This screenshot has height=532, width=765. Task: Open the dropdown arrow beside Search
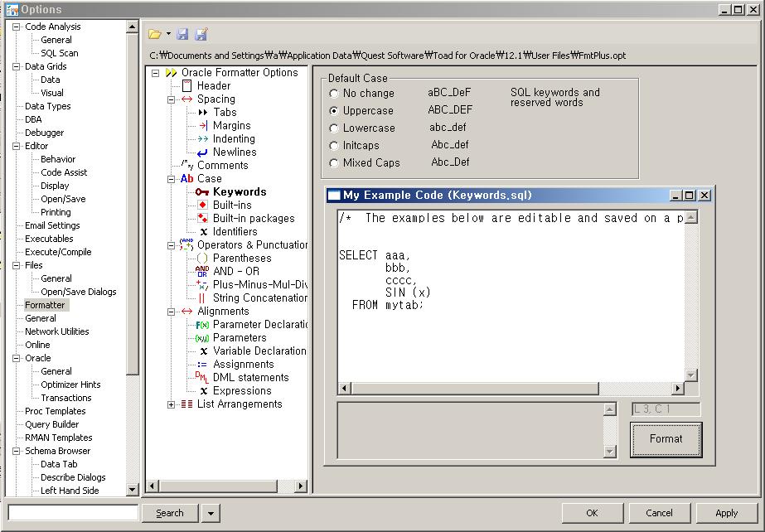[211, 513]
